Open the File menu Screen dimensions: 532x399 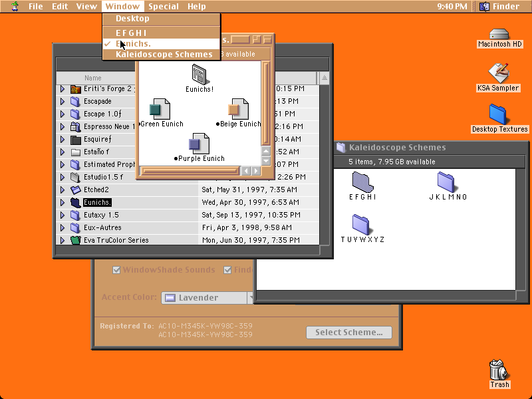point(36,6)
